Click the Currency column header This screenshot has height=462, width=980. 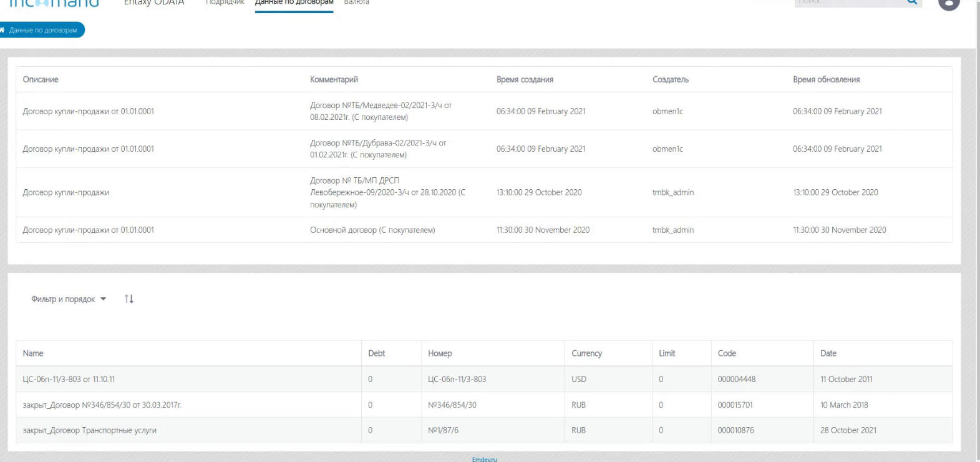pos(586,353)
